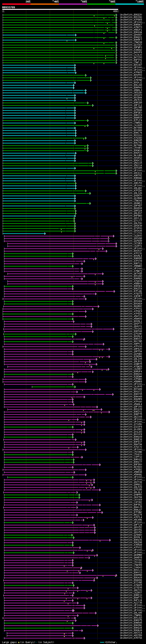Select hit label UniRef100_B9RM95
The width and height of the screenshot is (146, 644).
point(131,259)
